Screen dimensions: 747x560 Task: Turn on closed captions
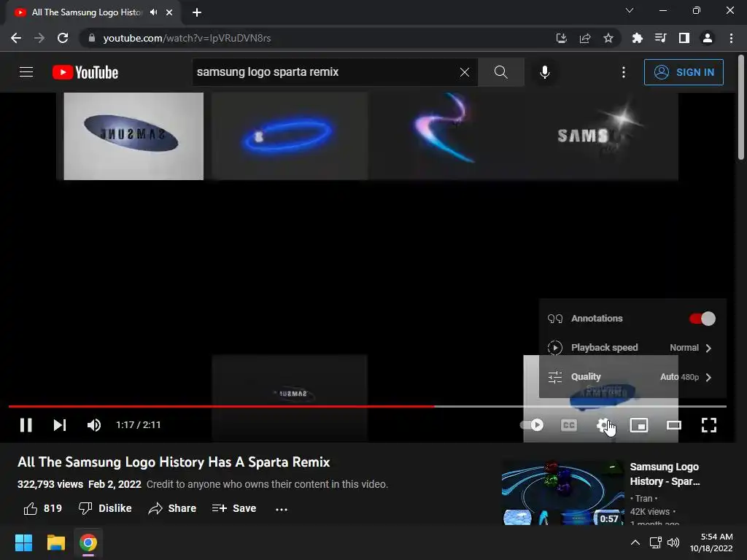tap(568, 425)
